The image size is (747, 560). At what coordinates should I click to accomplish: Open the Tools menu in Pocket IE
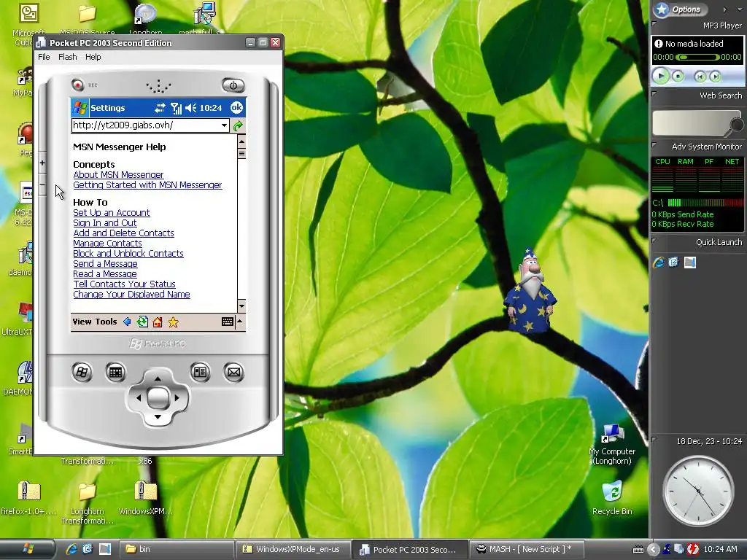pyautogui.click(x=105, y=322)
